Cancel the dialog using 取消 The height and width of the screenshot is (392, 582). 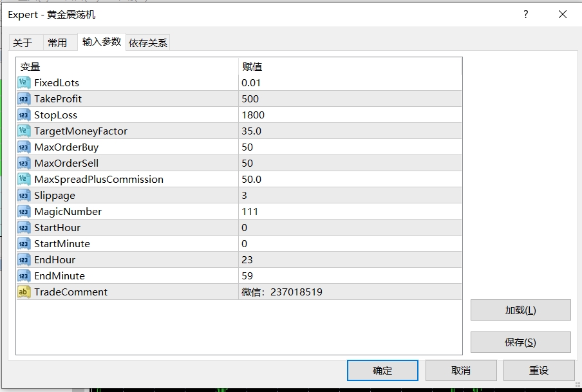[461, 370]
